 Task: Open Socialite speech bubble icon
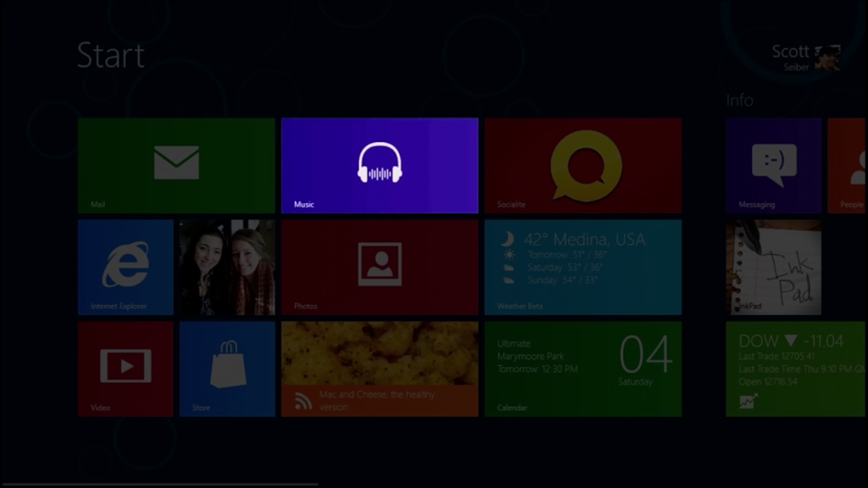coord(586,165)
